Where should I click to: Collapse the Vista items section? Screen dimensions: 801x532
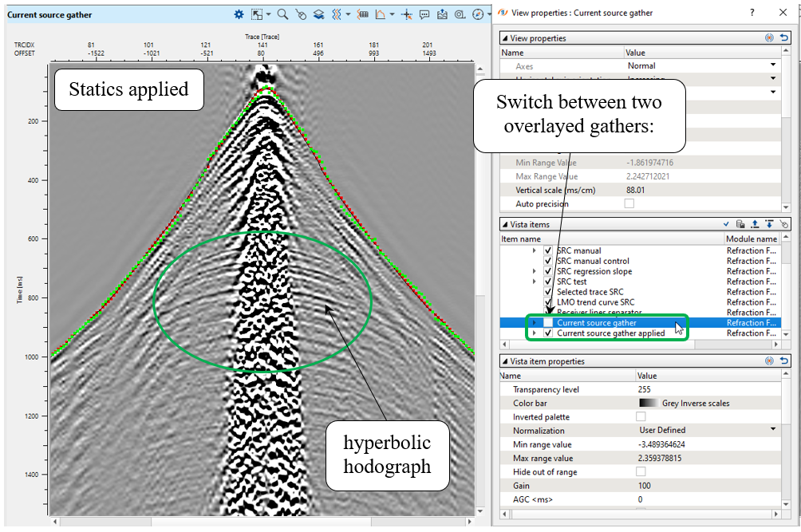click(x=503, y=225)
